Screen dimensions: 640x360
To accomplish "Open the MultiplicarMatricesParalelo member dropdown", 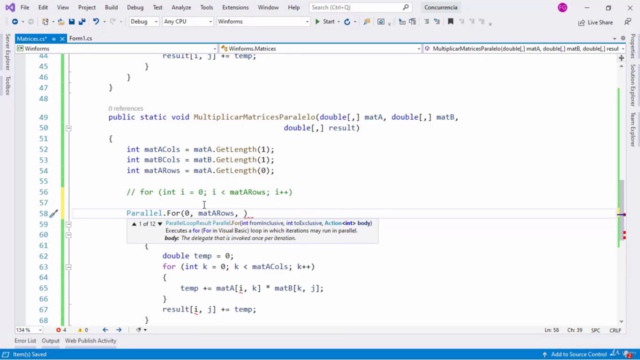I will point(524,49).
